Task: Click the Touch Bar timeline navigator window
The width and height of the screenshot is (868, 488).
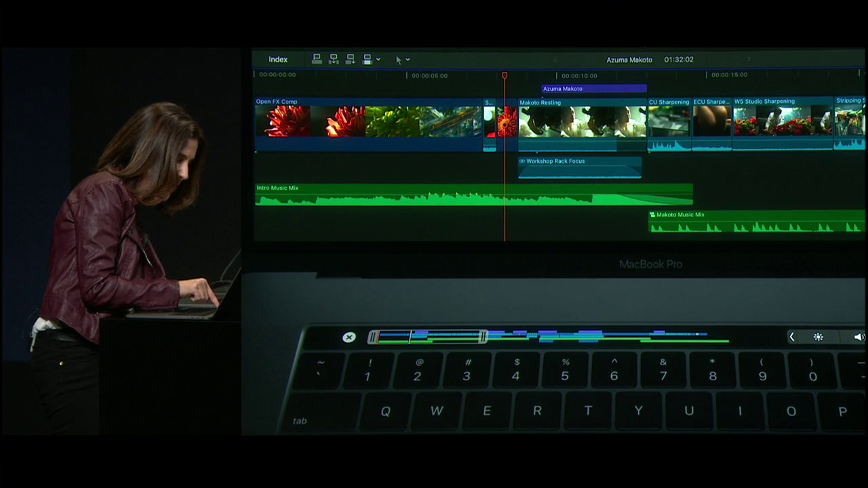Action: 427,336
